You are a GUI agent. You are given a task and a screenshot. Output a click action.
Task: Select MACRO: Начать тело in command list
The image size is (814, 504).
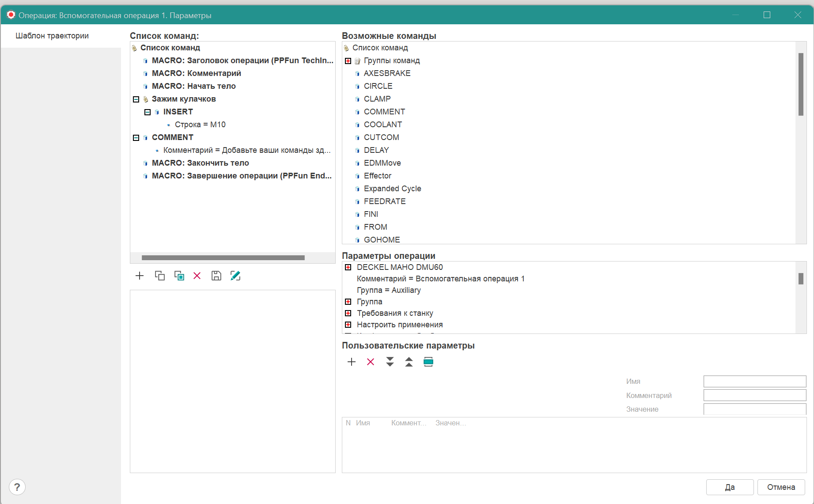pyautogui.click(x=193, y=86)
